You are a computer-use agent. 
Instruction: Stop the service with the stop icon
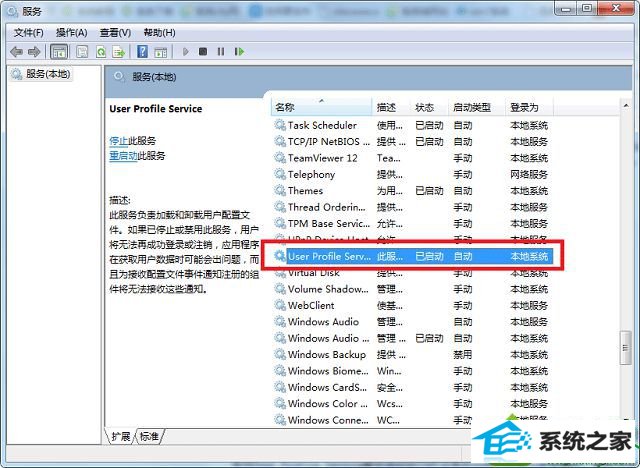click(203, 51)
